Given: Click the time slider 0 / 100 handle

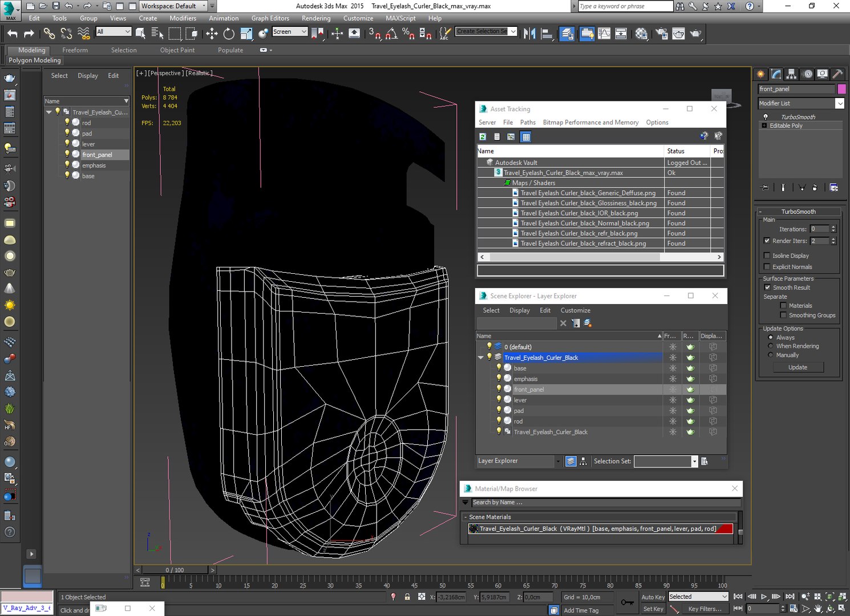Looking at the screenshot, I should pyautogui.click(x=175, y=570).
